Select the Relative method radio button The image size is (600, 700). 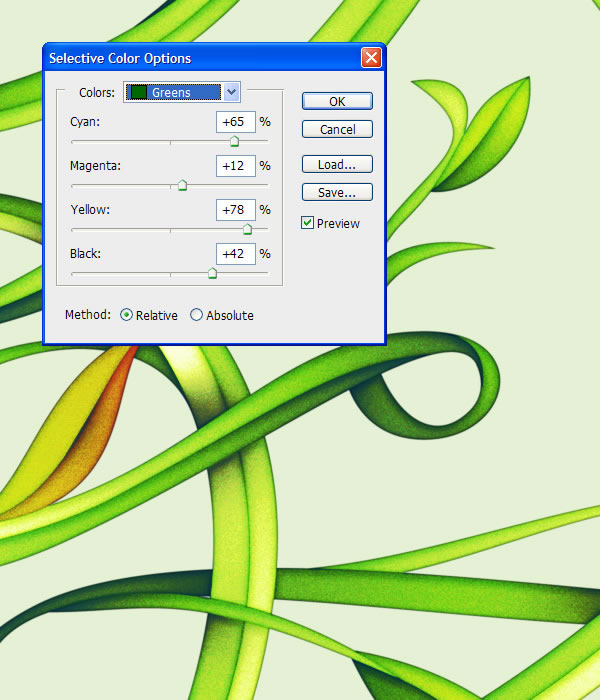point(126,315)
